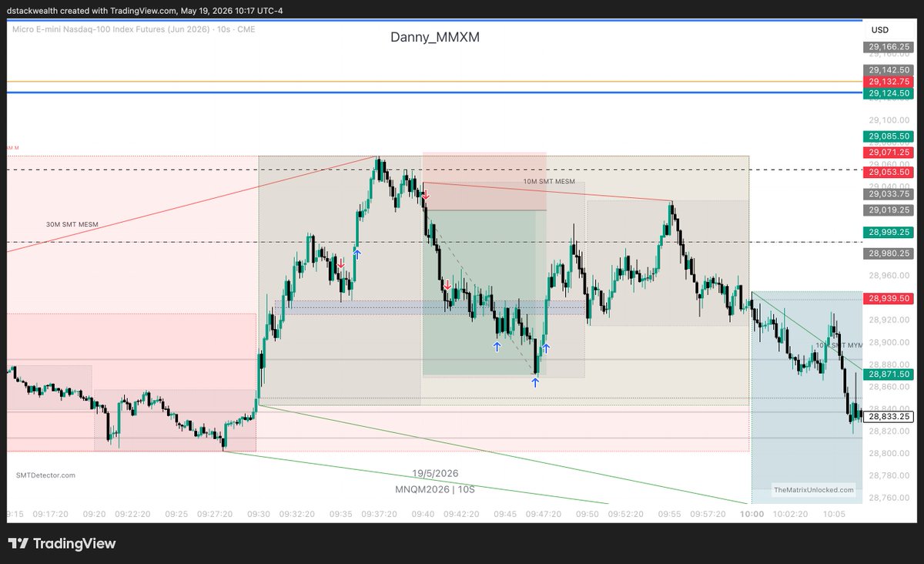This screenshot has height=564, width=924.
Task: Click the green 29,124.50 price label
Action: (x=889, y=92)
